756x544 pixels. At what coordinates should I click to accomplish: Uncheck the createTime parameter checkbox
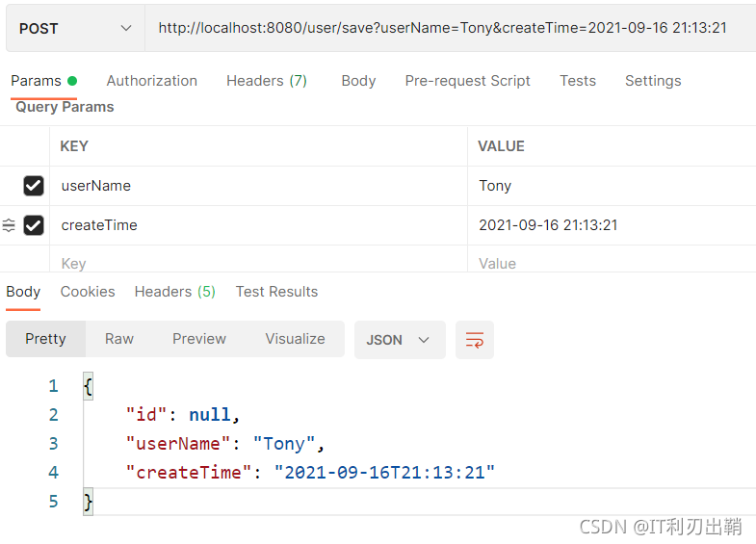[34, 225]
